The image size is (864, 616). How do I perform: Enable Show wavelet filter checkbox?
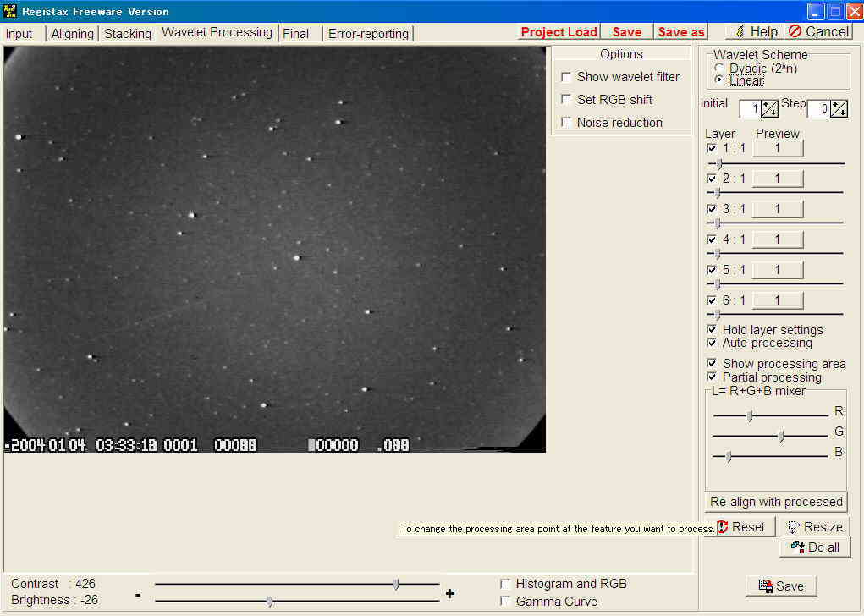coord(567,77)
